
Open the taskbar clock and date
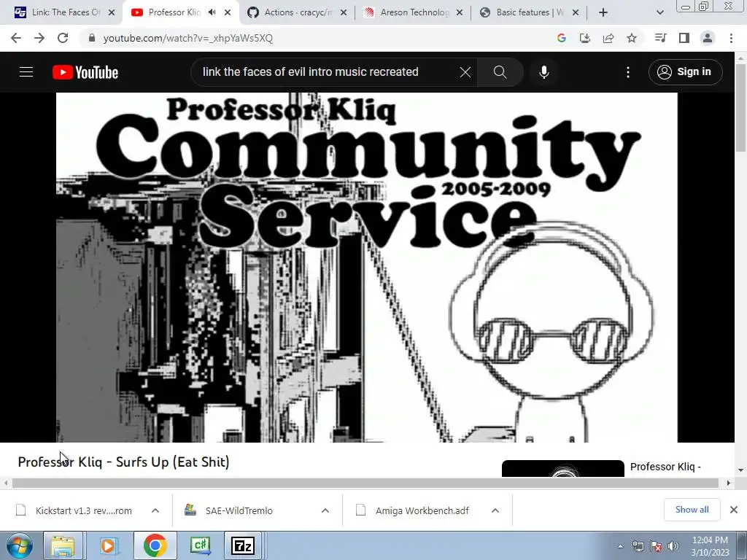[x=710, y=545]
